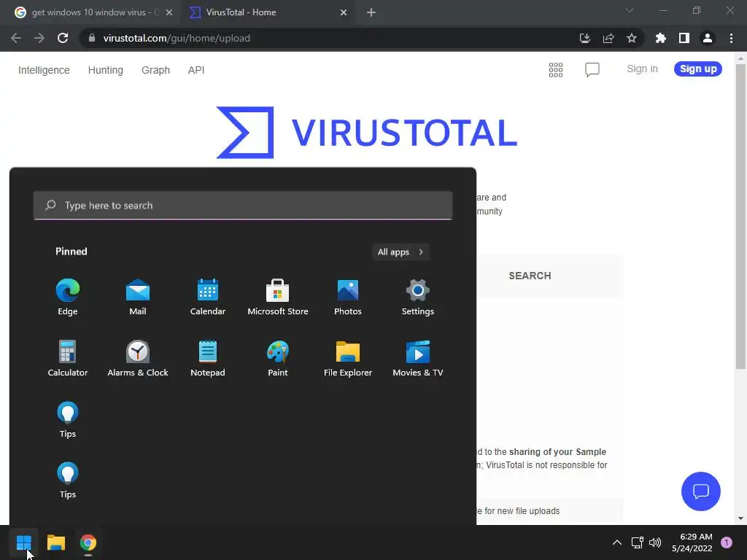Open Settings gear in Start menu

click(x=418, y=297)
